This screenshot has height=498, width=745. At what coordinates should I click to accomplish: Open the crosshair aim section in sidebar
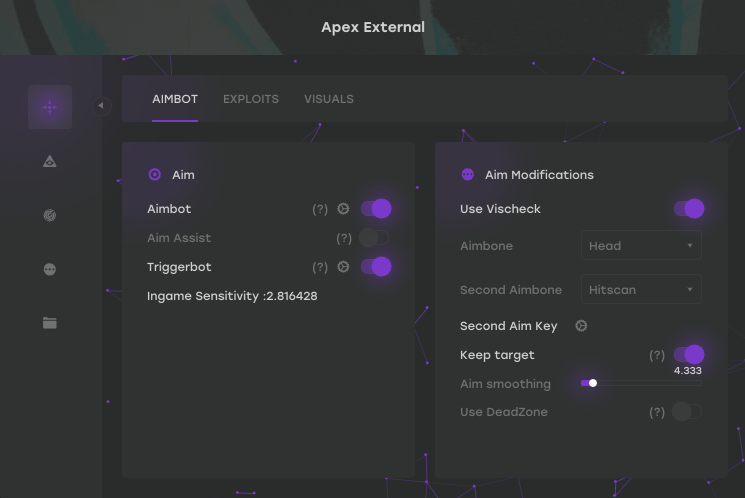50,107
